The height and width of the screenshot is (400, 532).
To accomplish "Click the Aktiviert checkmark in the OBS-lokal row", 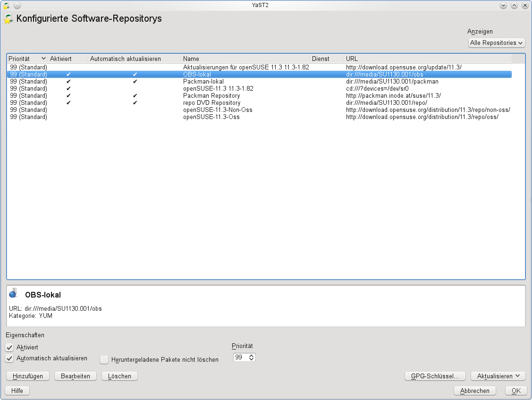I will (68, 74).
